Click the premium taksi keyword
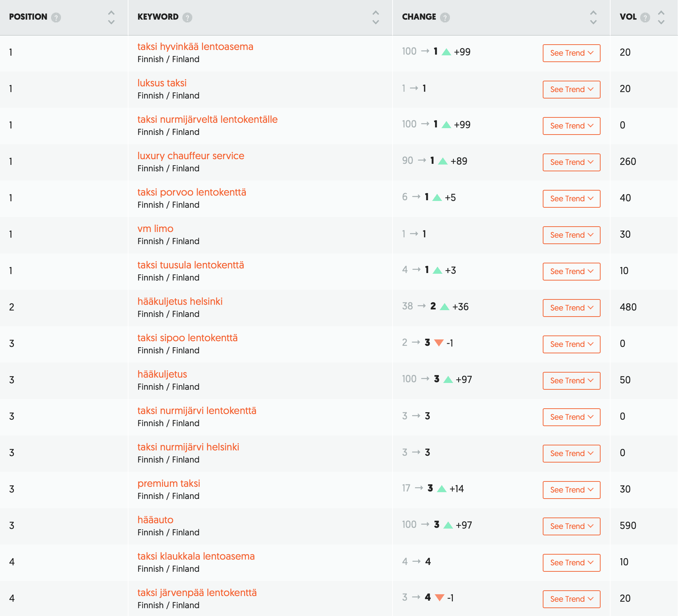This screenshot has width=678, height=616. (169, 484)
